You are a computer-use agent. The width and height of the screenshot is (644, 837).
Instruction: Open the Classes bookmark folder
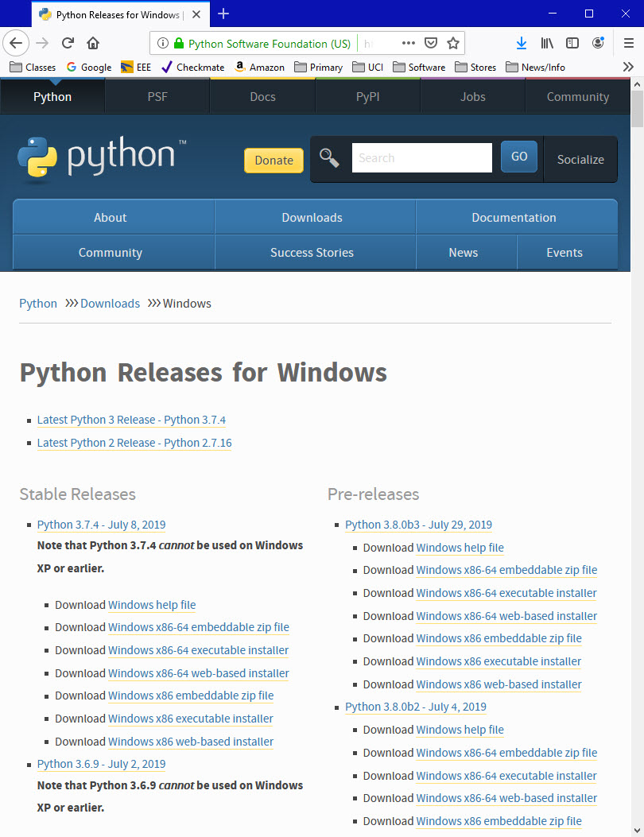point(33,68)
